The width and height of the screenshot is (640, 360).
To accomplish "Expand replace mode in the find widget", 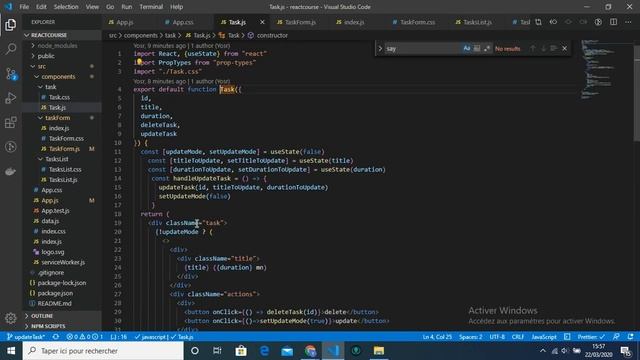I will (380, 49).
